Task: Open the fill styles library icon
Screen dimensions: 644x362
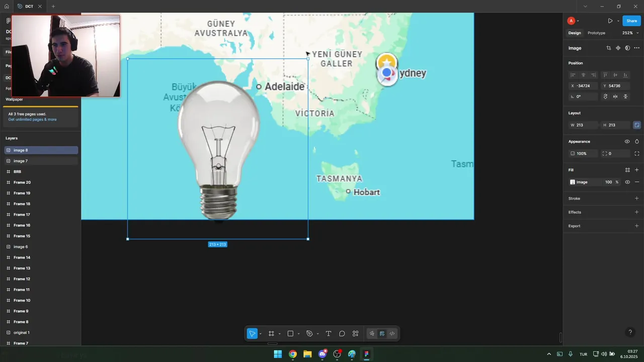Action: point(627,170)
